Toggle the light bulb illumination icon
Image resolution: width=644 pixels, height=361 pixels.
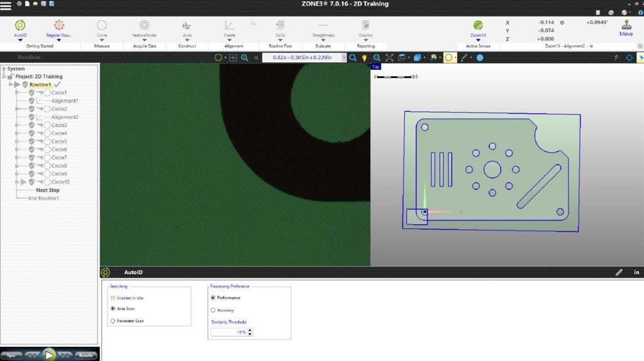pos(364,58)
